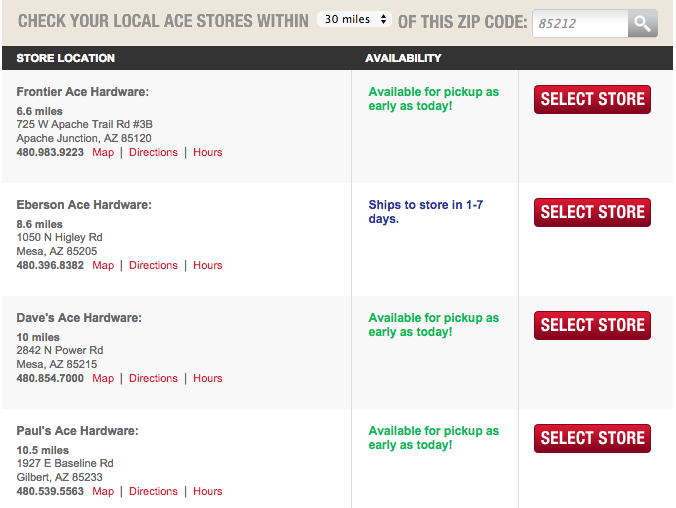676x508 pixels.
Task: Click the Dave's Ace Hardware store name
Action: click(x=79, y=318)
